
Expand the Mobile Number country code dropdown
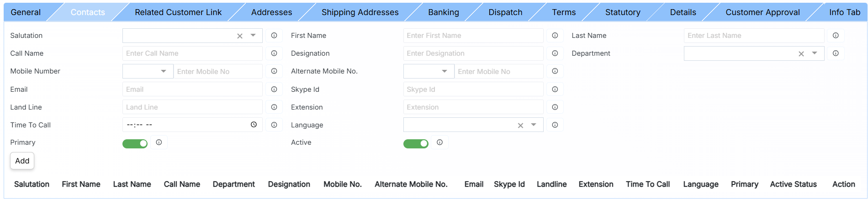[164, 71]
